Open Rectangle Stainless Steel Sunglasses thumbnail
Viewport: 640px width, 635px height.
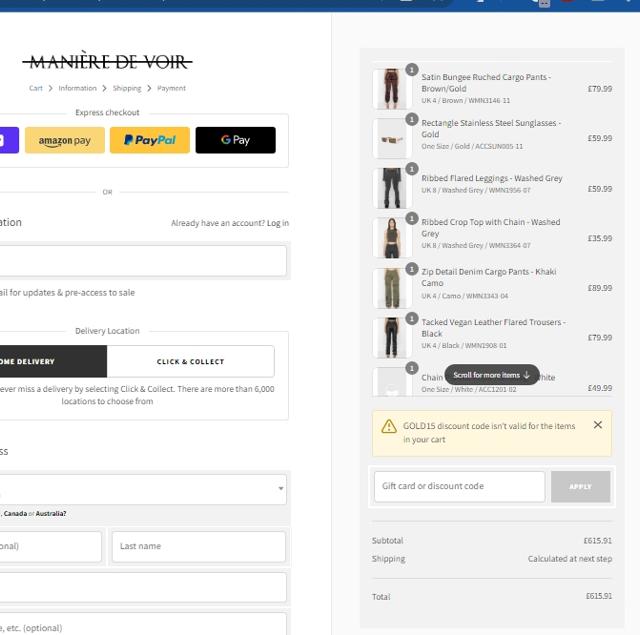[391, 138]
